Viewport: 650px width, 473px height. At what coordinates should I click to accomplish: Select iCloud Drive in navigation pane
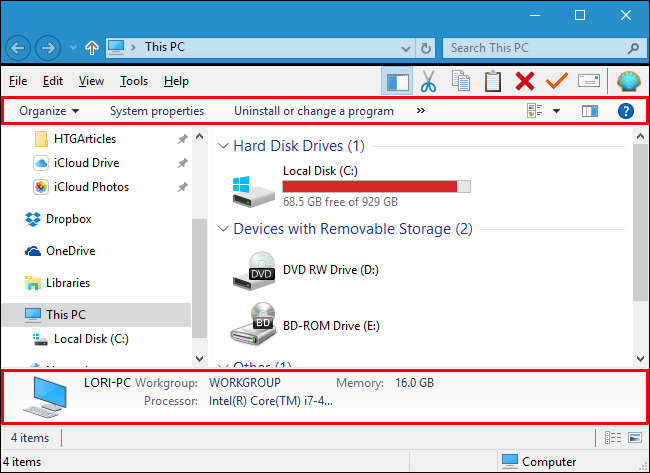click(x=86, y=163)
